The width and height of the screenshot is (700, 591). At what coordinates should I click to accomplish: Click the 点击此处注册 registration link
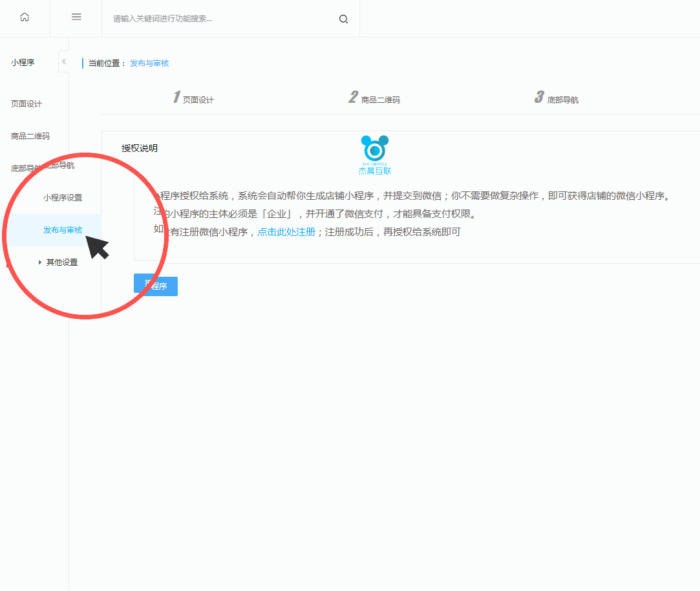coord(286,231)
